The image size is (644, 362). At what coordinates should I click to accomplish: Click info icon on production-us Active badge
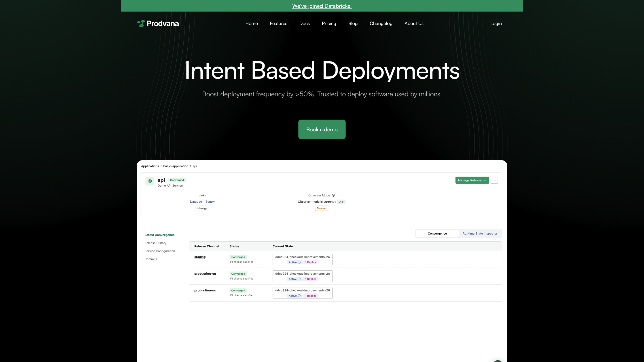(x=299, y=296)
